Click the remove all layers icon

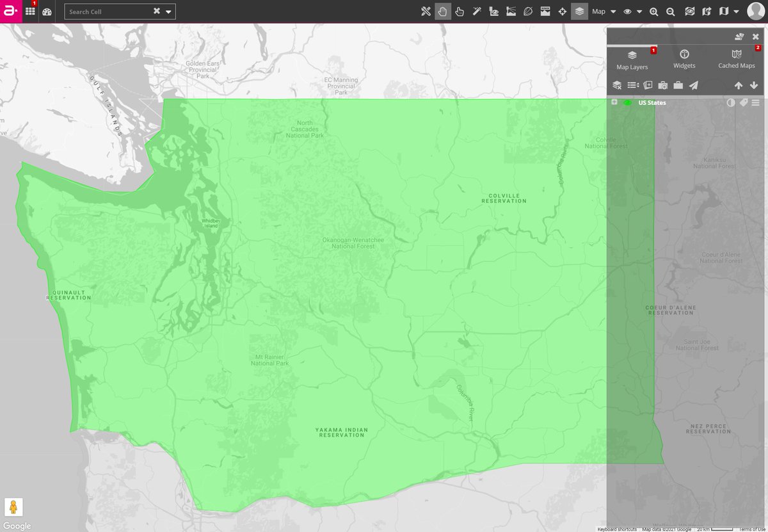(617, 85)
